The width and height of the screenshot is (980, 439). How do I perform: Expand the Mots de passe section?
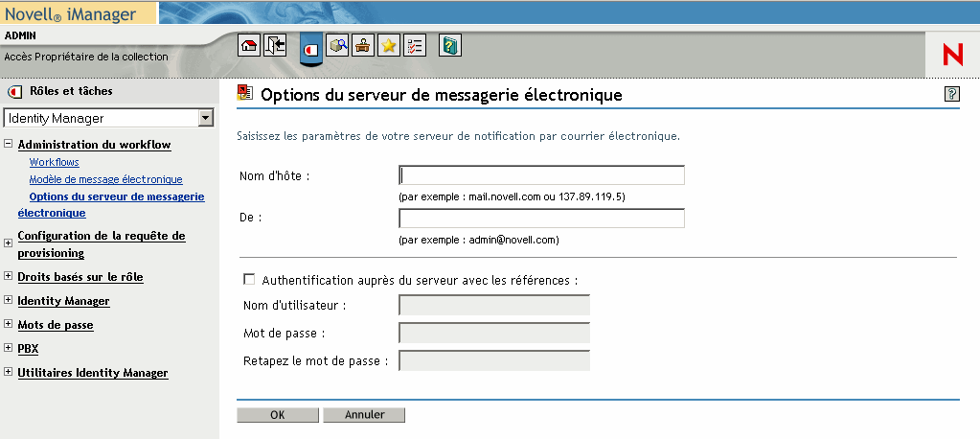[x=8, y=323]
